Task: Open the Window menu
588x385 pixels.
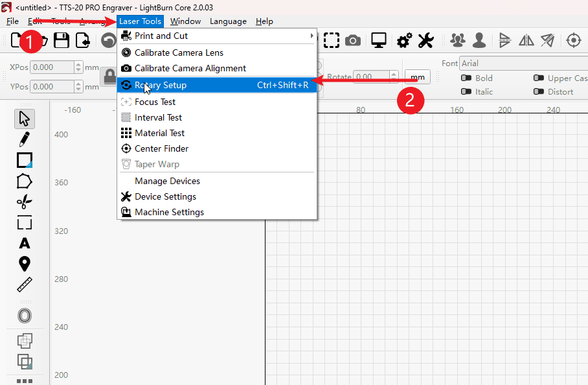Action: (x=185, y=21)
